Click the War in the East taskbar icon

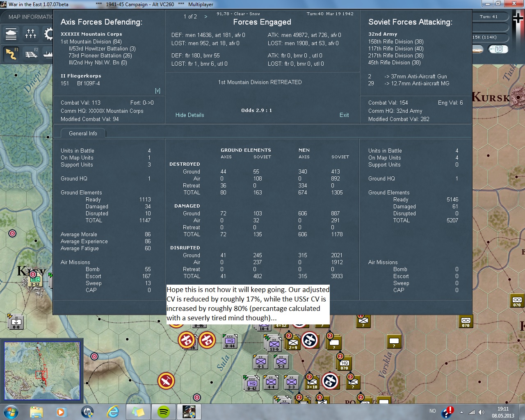click(189, 412)
